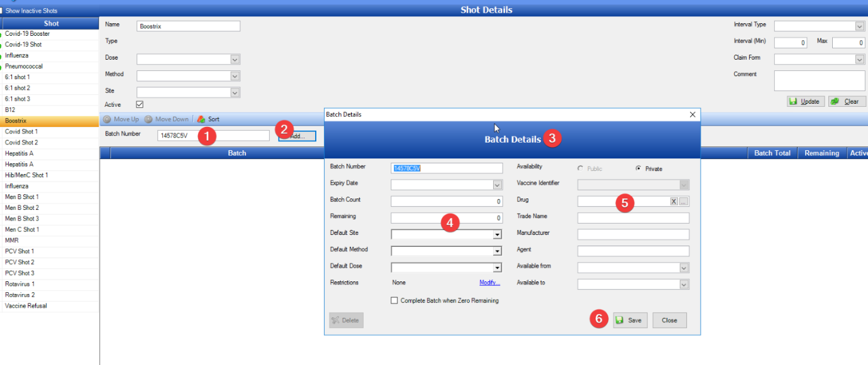Toggle Show Inactive Shots checkbox
This screenshot has height=365, width=868.
[x=3, y=11]
